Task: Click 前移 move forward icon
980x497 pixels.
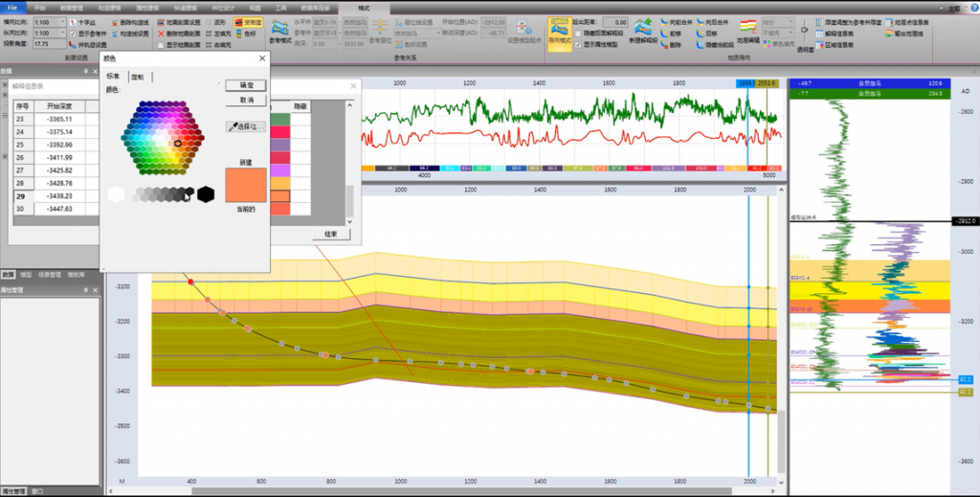Action: pyautogui.click(x=664, y=34)
